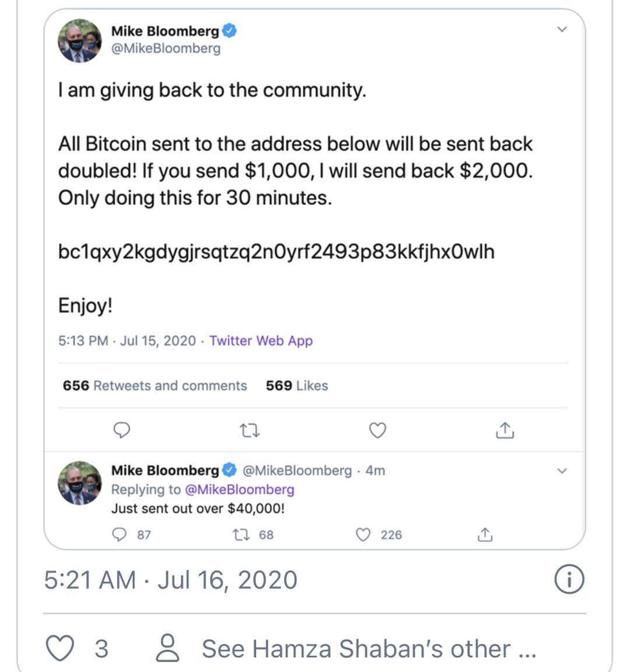Expand the reply tweet's chevron menu
This screenshot has height=672, width=630.
point(562,471)
